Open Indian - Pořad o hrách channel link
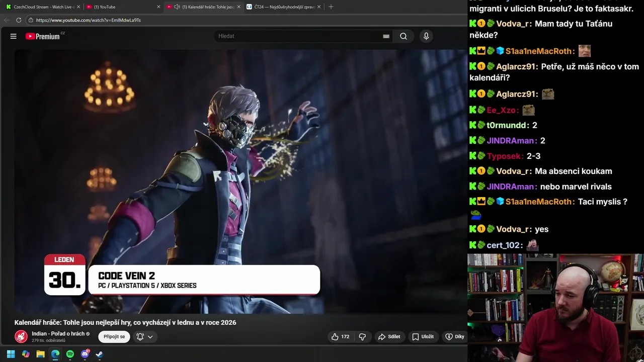Viewport: 644px width, 362px height. point(58,334)
